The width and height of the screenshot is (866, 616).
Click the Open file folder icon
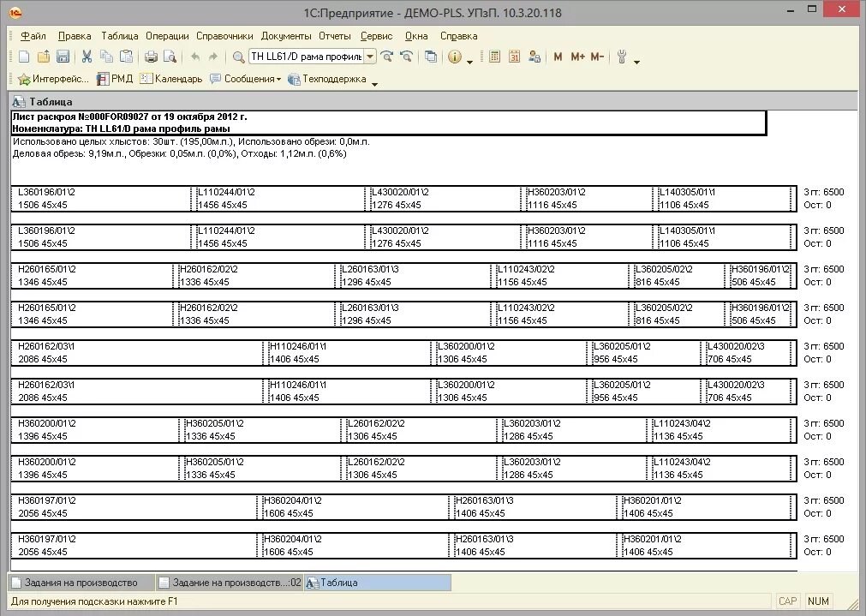pos(44,57)
